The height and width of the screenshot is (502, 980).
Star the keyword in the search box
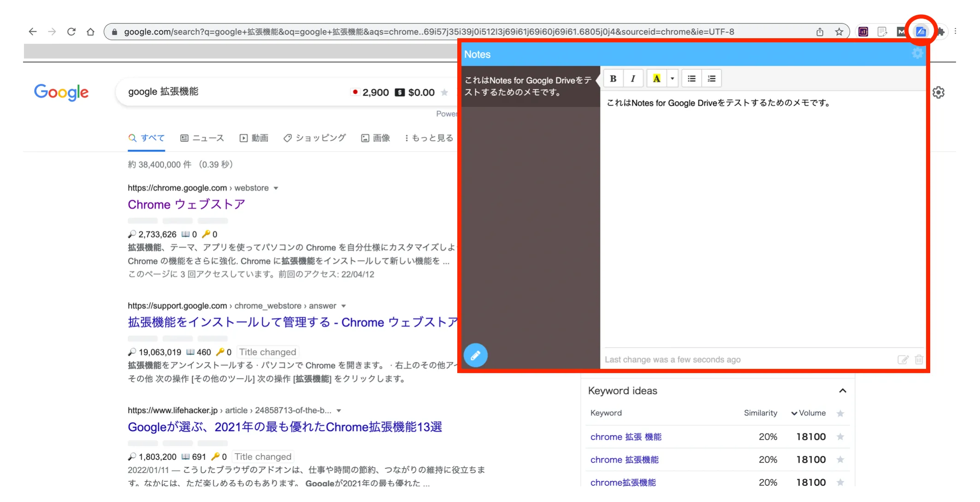444,93
